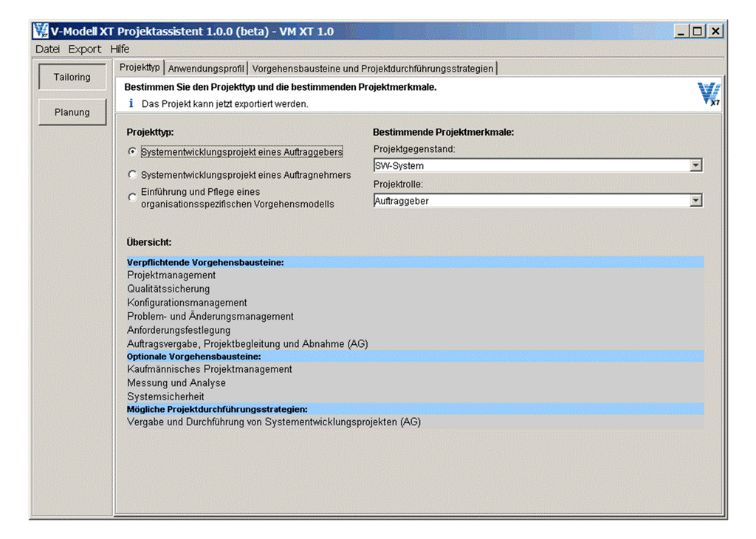Viewport: 756px width, 539px height.
Task: Maximize the Projektassistent window
Action: coord(697,32)
